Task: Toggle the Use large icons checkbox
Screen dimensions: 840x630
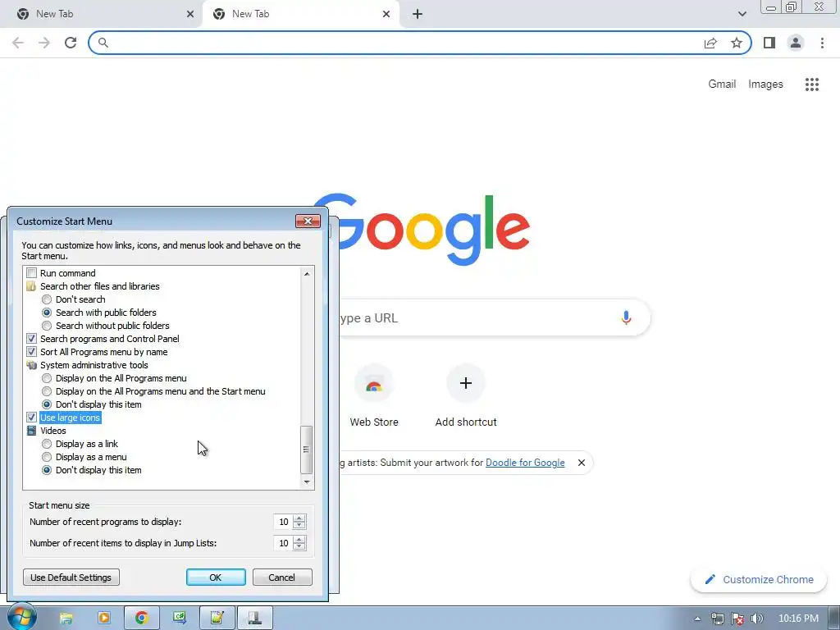Action: tap(32, 418)
